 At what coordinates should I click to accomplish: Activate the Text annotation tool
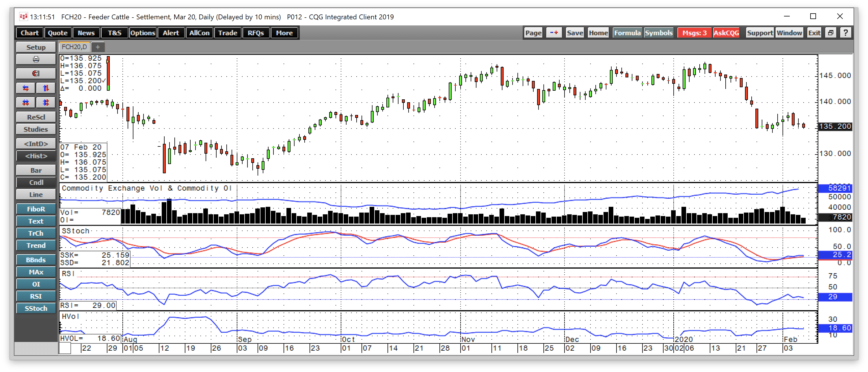[36, 221]
